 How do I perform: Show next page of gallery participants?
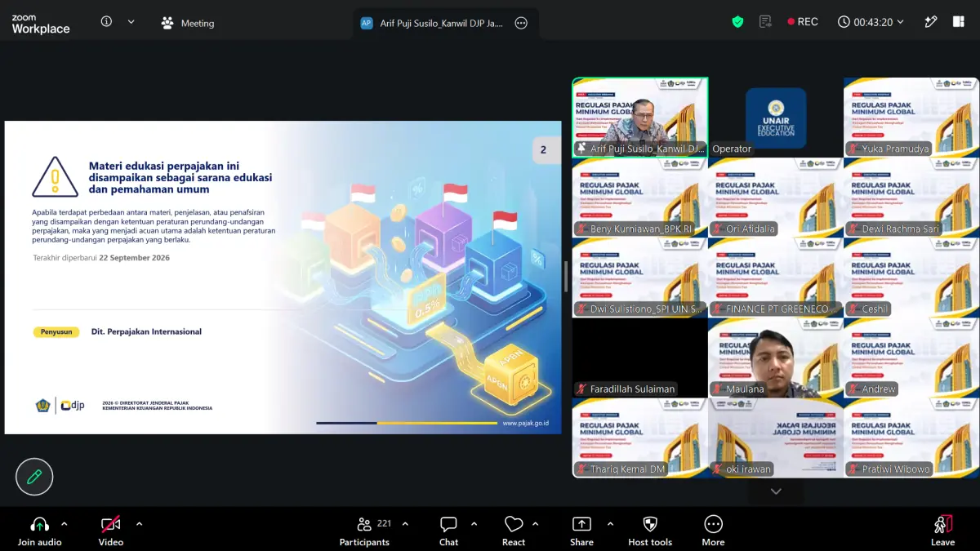point(776,491)
